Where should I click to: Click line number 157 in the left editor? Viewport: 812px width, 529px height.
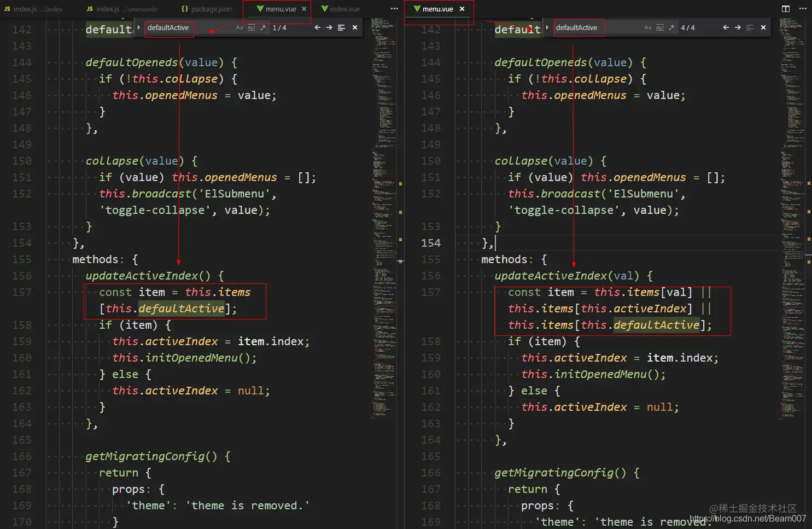tap(22, 292)
